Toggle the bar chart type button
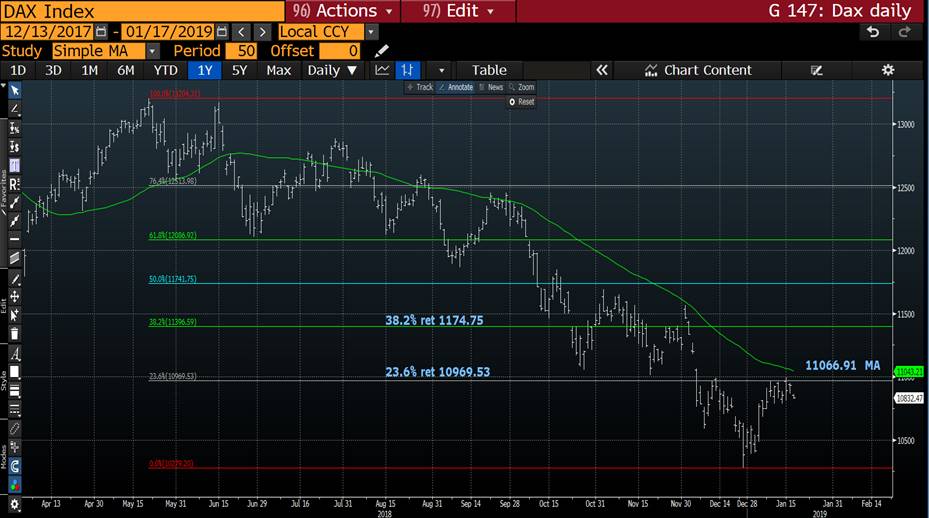This screenshot has height=518, width=929. 407,70
